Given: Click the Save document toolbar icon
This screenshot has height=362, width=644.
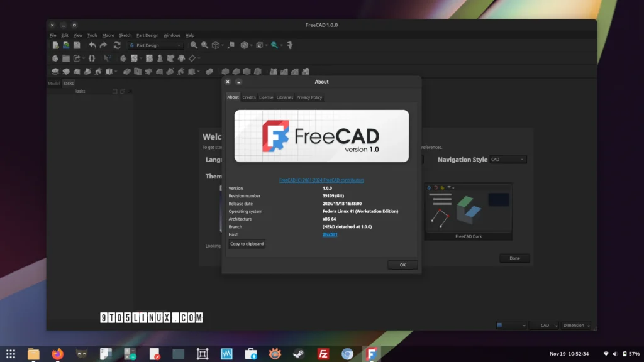Looking at the screenshot, I should (x=77, y=45).
